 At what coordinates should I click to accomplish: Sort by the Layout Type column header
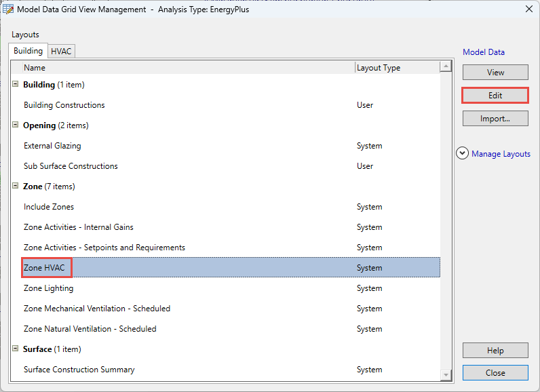pyautogui.click(x=396, y=68)
